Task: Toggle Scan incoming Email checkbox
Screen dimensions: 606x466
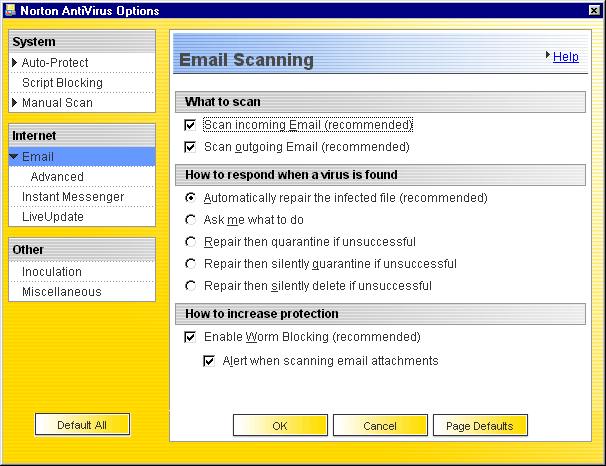Action: pyautogui.click(x=190, y=126)
